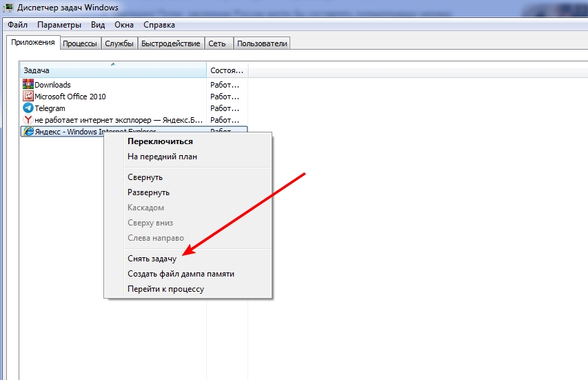Select the Downloads task row

click(x=134, y=84)
